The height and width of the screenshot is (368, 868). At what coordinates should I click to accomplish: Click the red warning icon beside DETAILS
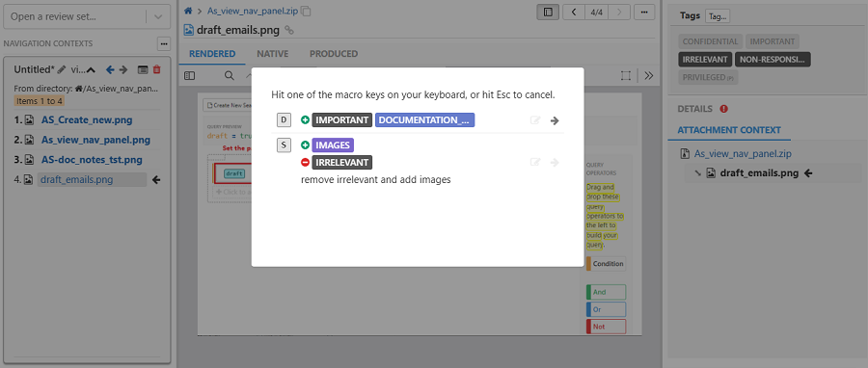pyautogui.click(x=724, y=109)
